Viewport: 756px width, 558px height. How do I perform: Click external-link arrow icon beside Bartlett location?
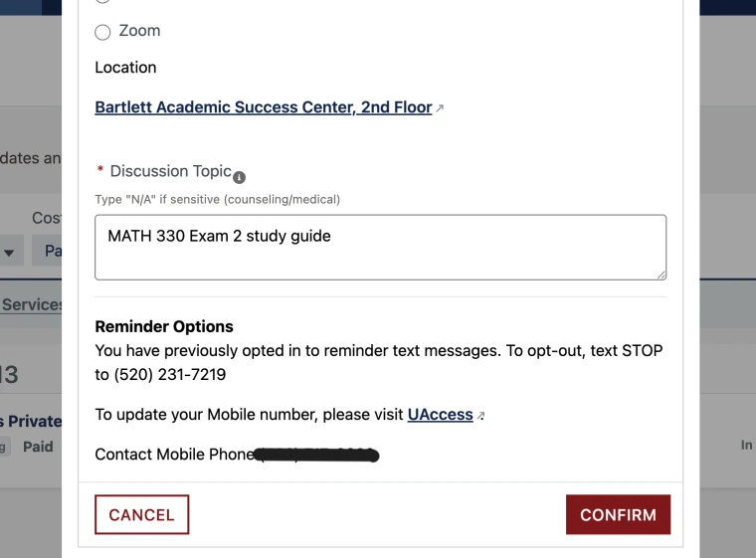[x=440, y=108]
